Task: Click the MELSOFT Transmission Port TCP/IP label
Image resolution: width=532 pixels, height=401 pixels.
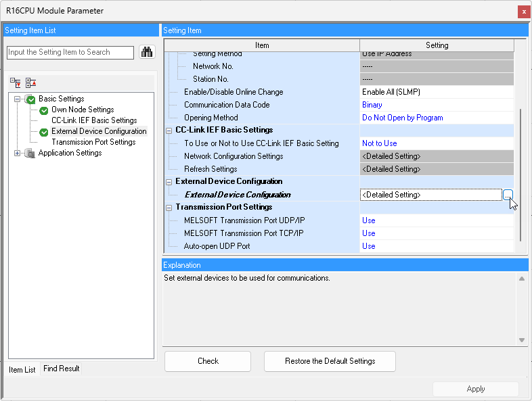Action: click(x=244, y=233)
